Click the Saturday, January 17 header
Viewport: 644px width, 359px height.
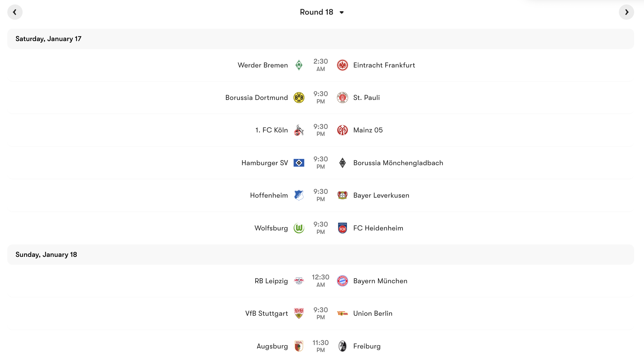coord(48,39)
